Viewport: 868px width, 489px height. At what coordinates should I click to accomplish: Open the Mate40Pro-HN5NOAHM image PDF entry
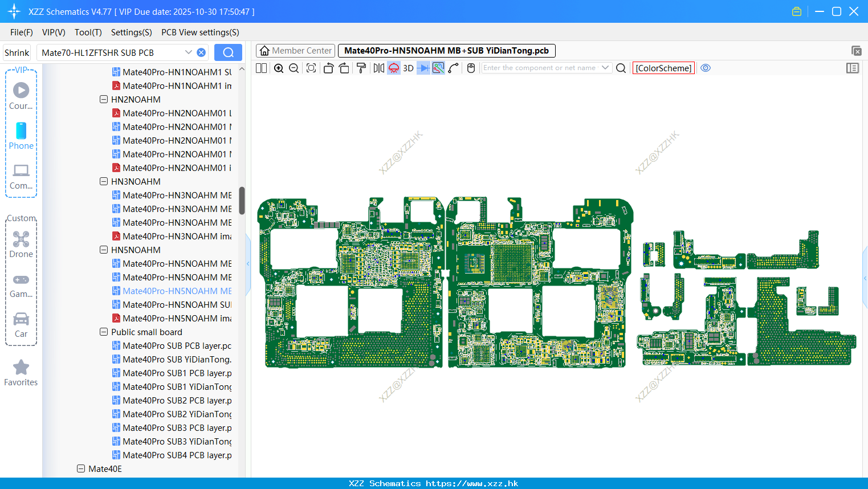tap(172, 318)
